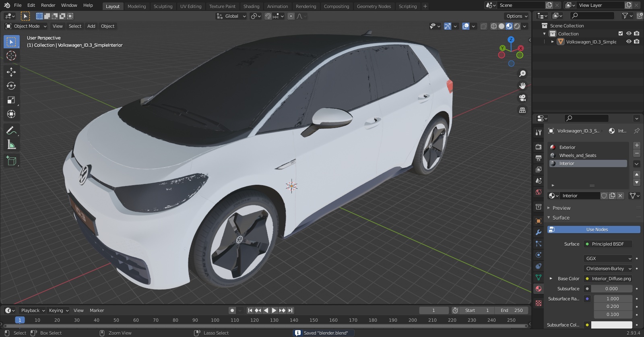The width and height of the screenshot is (644, 337).
Task: Toggle snapping magnet
Action: (x=268, y=16)
